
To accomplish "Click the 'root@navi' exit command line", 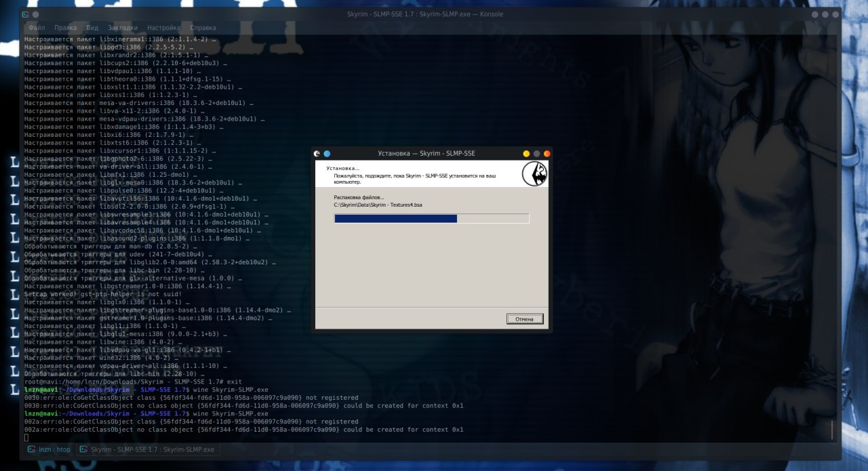I will [133, 382].
